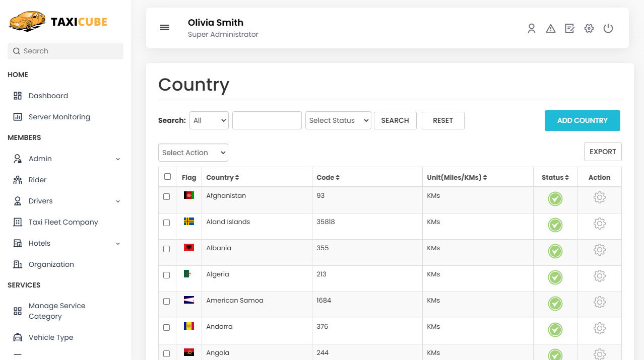Image resolution: width=644 pixels, height=360 pixels.
Task: Click the power logout icon
Action: (608, 29)
